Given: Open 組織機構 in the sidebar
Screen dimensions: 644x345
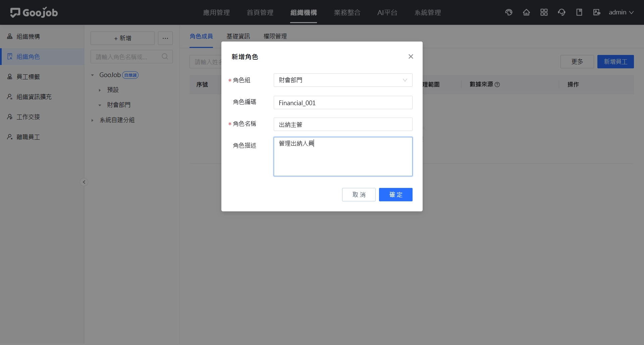Looking at the screenshot, I should click(x=42, y=37).
